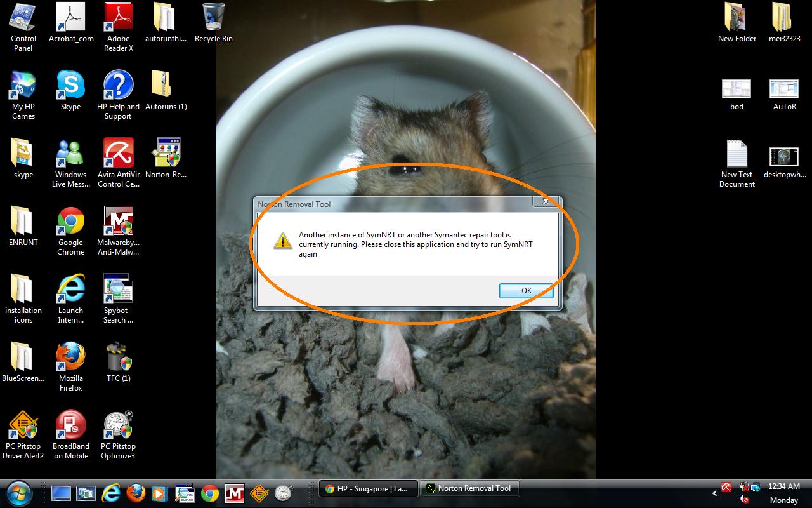
Task: Select the BroadBand on Mobile shortcut
Action: click(71, 435)
